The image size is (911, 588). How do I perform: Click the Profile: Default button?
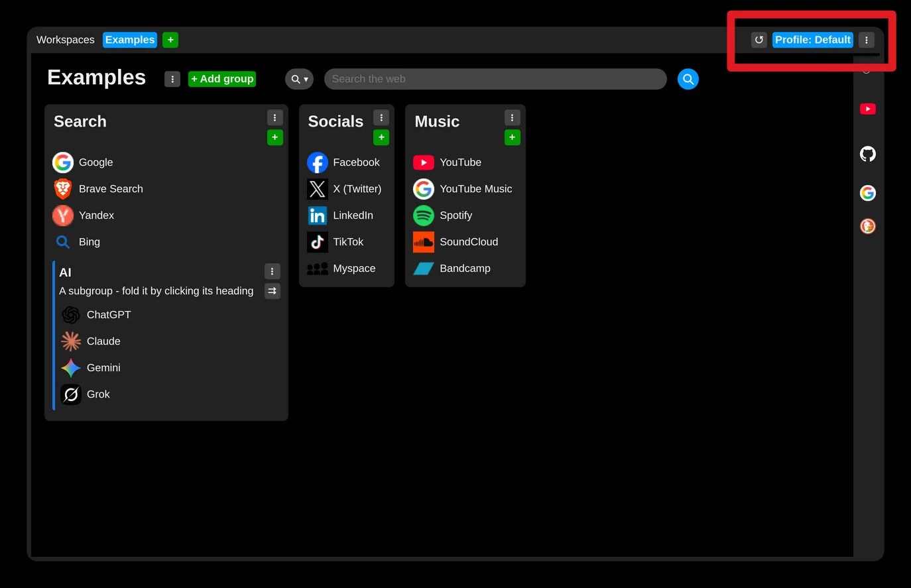coord(813,40)
